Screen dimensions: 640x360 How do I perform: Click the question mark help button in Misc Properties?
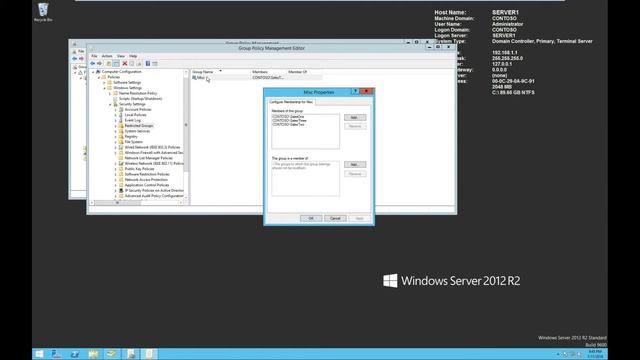pos(355,91)
